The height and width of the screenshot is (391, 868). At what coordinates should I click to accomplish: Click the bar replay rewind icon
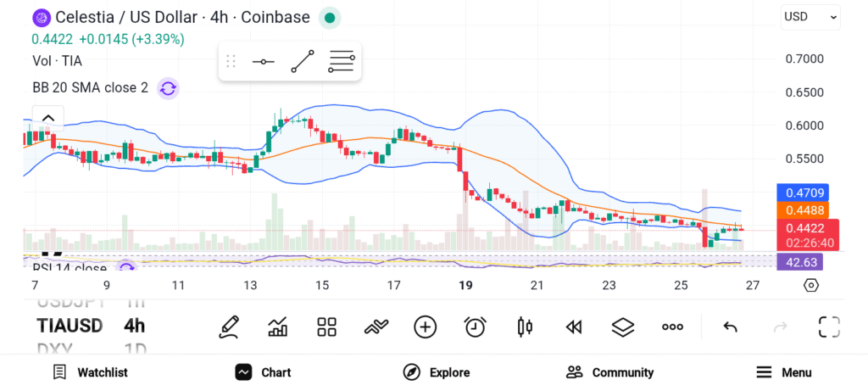(574, 327)
